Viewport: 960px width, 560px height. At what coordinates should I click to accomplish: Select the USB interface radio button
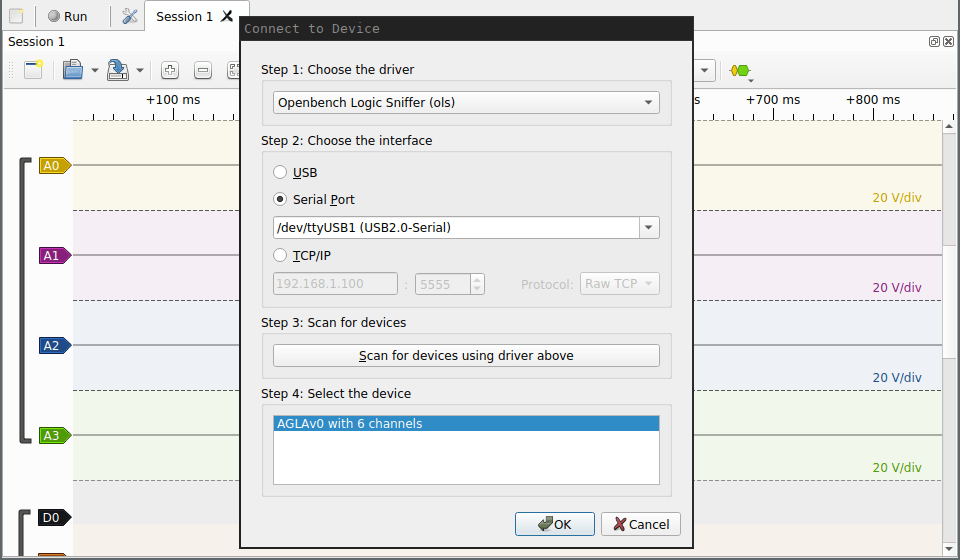(280, 172)
